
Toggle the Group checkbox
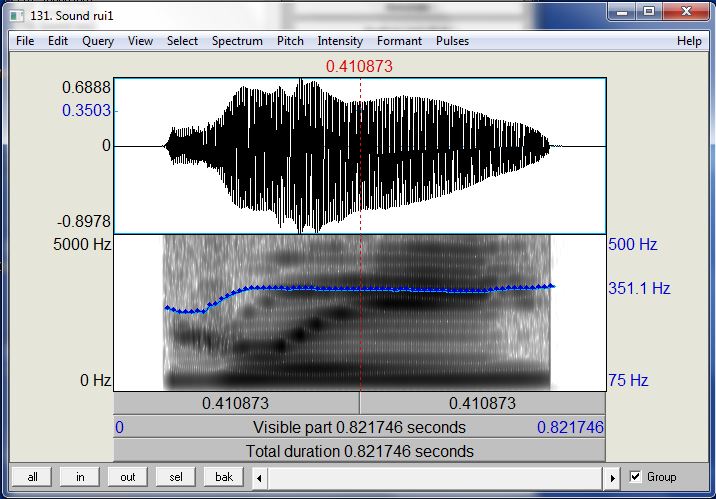click(635, 477)
